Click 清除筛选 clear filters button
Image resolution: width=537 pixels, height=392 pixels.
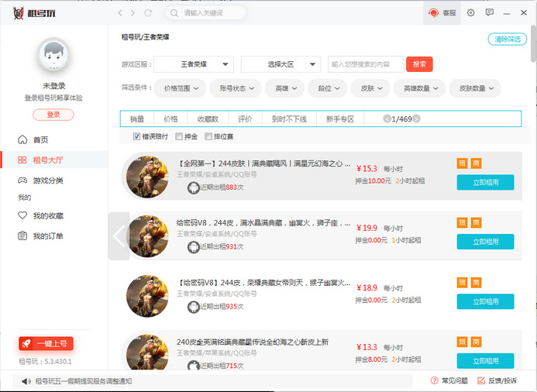pos(508,40)
